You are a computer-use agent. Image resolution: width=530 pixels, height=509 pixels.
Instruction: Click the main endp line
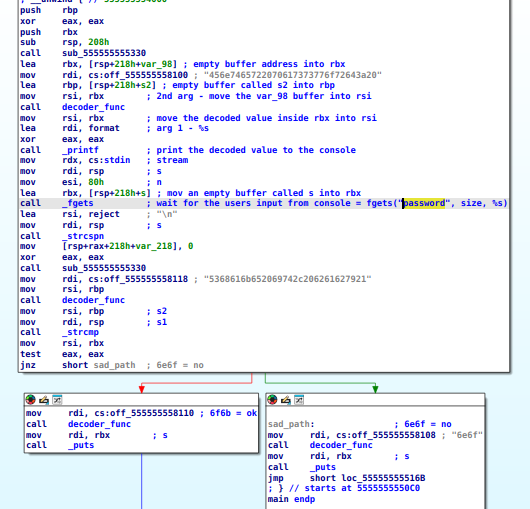[x=291, y=499]
